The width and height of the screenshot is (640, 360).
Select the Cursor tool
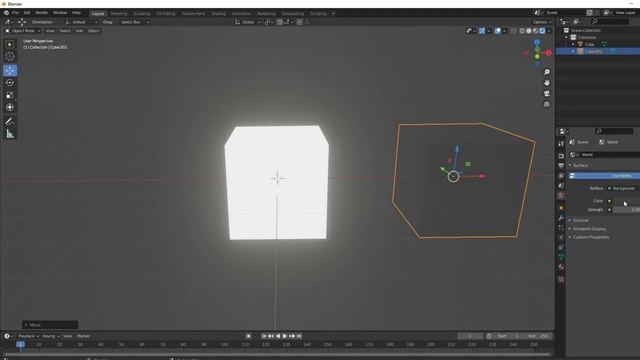pos(10,57)
